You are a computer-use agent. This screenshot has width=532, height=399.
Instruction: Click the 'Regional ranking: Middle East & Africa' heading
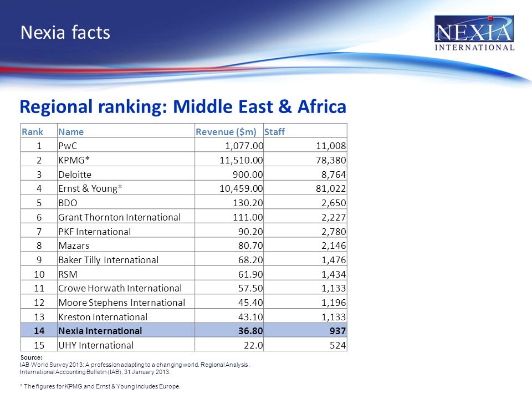point(183,106)
